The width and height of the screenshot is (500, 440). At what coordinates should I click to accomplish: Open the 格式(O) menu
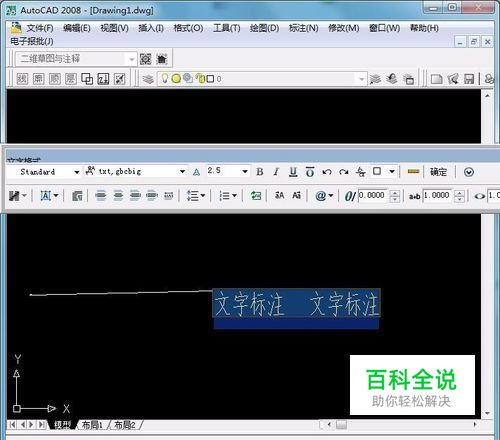pyautogui.click(x=188, y=28)
